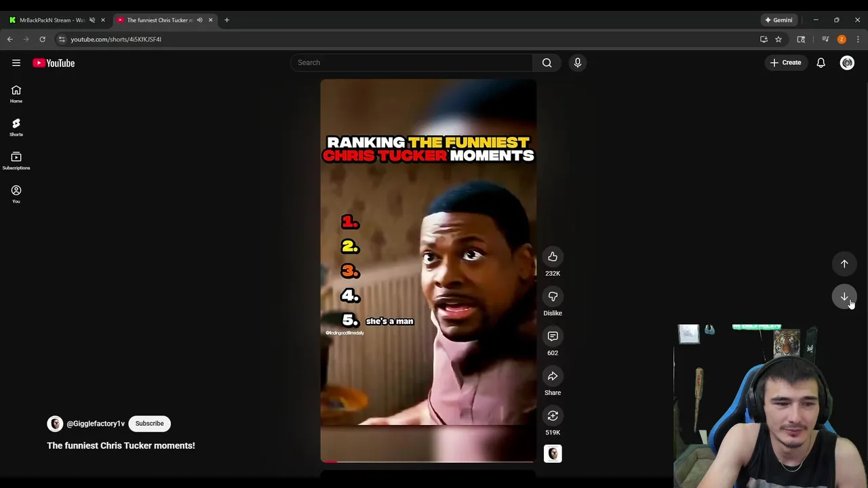Open Subscriptions in the sidebar

pos(16,161)
